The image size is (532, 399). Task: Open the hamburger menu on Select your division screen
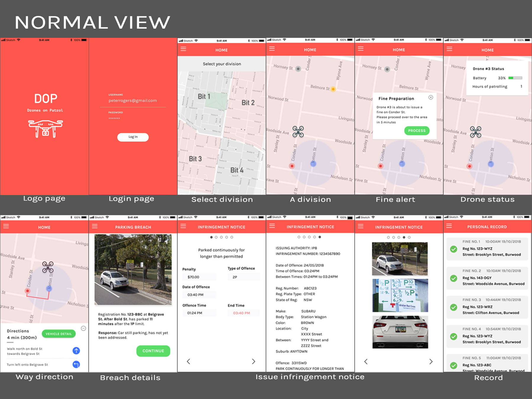(183, 49)
